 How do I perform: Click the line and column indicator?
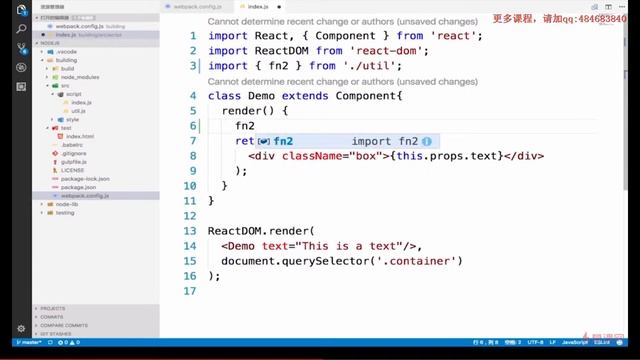coord(485,342)
